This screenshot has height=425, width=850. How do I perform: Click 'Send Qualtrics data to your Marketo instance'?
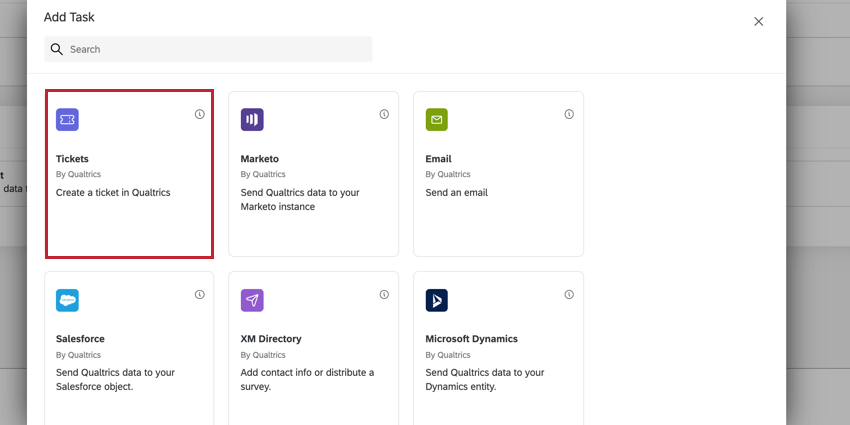300,199
